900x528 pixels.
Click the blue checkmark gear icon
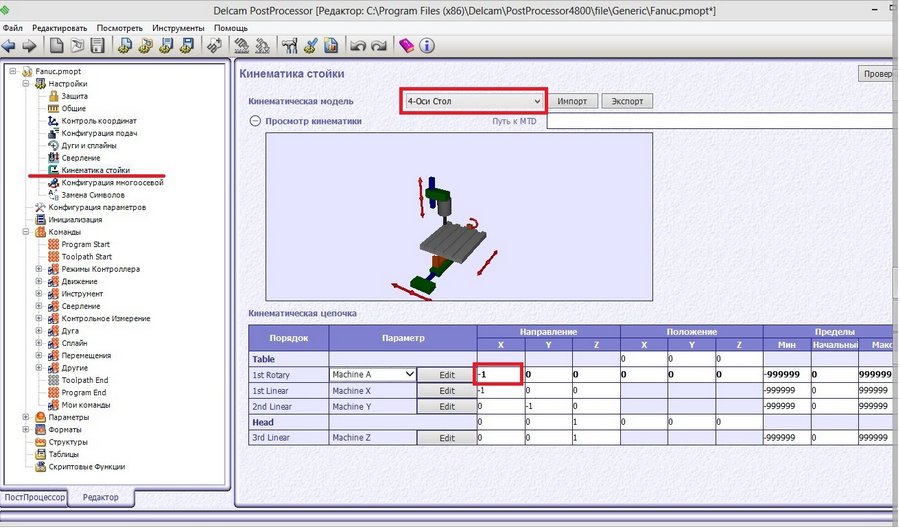(x=310, y=46)
